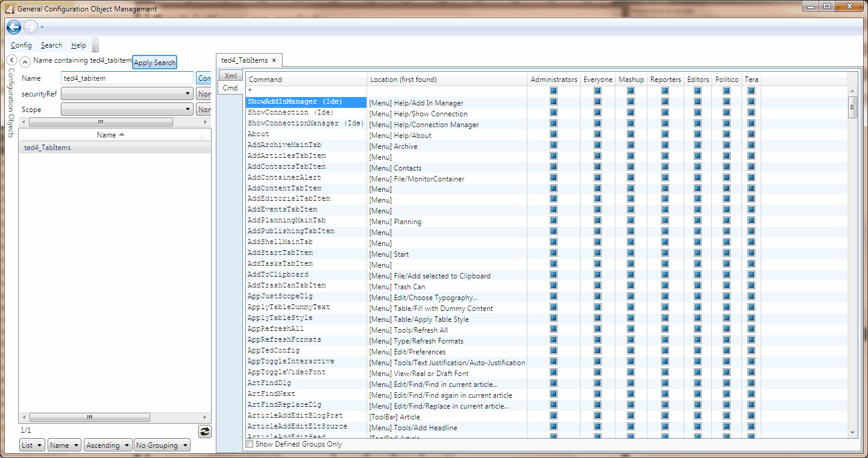
Task: Switch to the Cmd tab
Action: click(230, 88)
